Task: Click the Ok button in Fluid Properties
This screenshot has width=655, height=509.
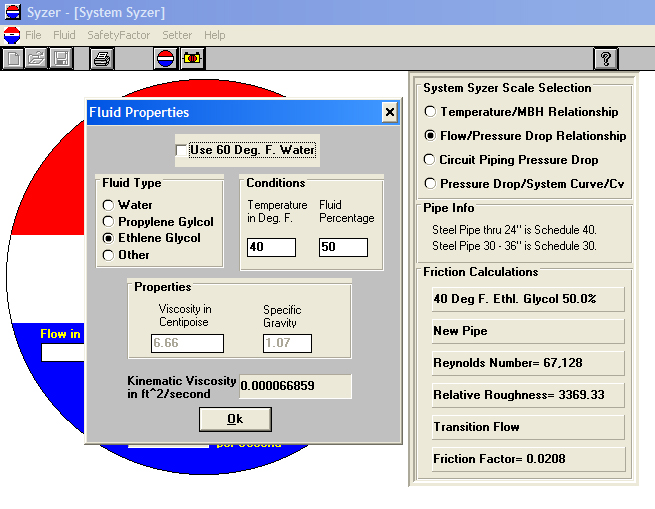Action: click(x=235, y=419)
